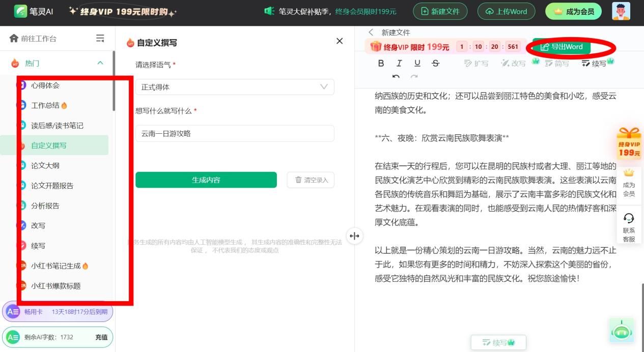Click the undo arrow icon
This screenshot has height=352, width=644.
click(x=396, y=77)
